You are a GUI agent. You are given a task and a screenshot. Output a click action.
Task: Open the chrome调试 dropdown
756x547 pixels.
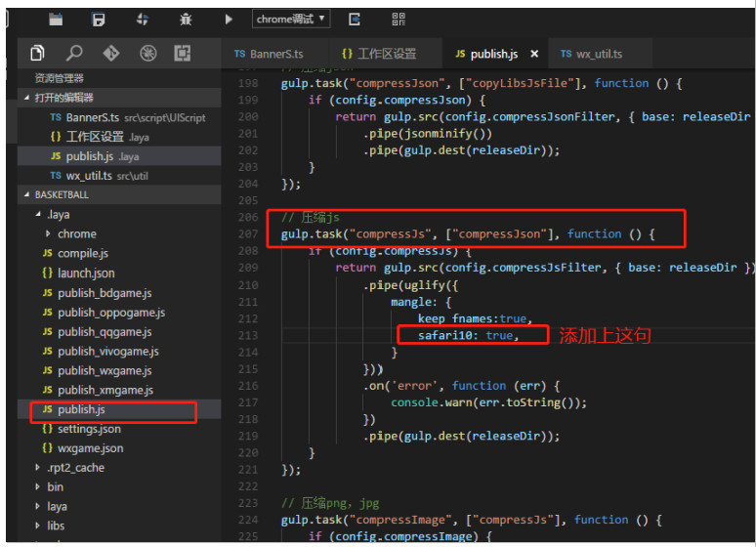pyautogui.click(x=291, y=20)
